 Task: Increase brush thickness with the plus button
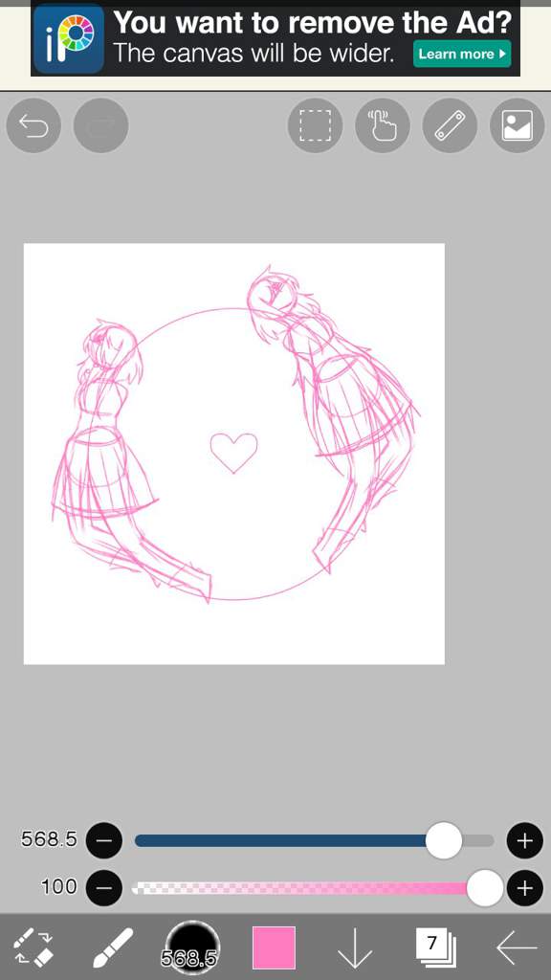tap(525, 840)
